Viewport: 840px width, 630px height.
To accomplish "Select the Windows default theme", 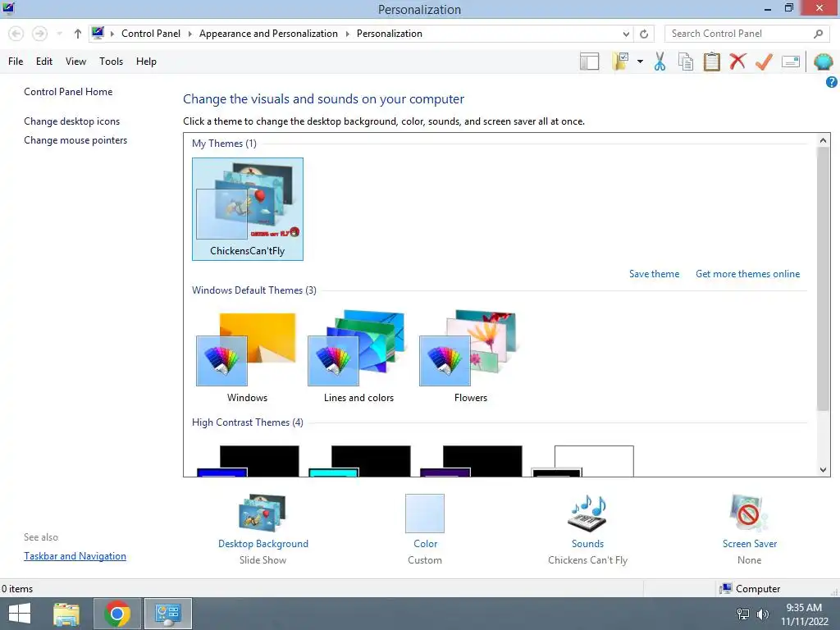I will click(247, 356).
